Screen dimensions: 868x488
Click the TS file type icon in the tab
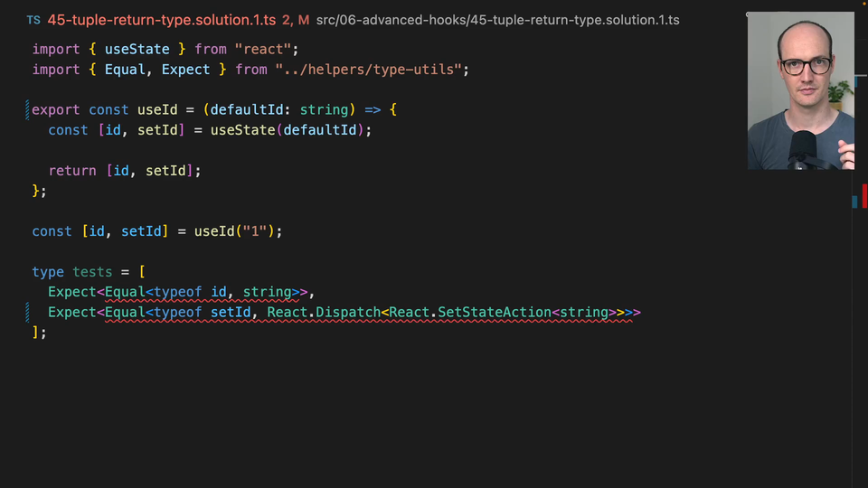coord(33,20)
